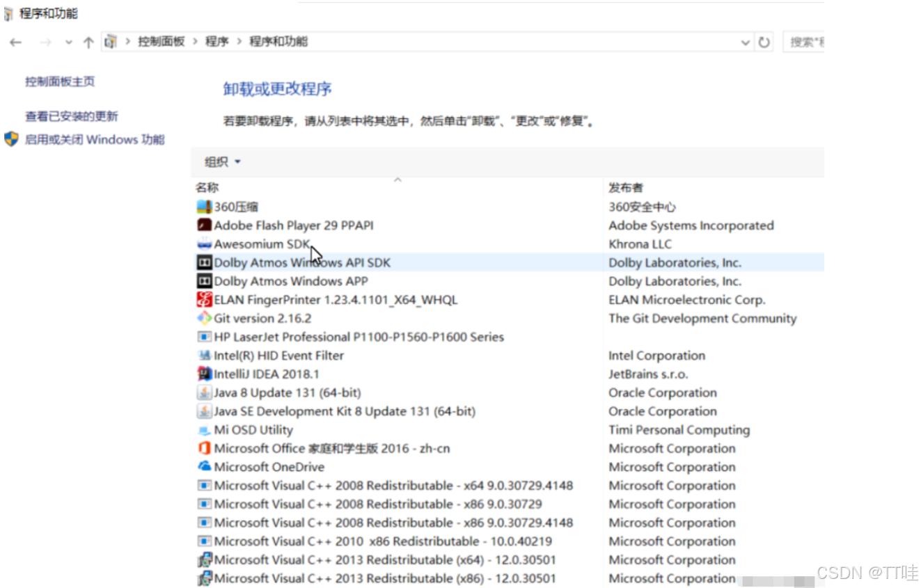Click publisher Adobe Systems Incorporated
921x588 pixels.
point(691,225)
